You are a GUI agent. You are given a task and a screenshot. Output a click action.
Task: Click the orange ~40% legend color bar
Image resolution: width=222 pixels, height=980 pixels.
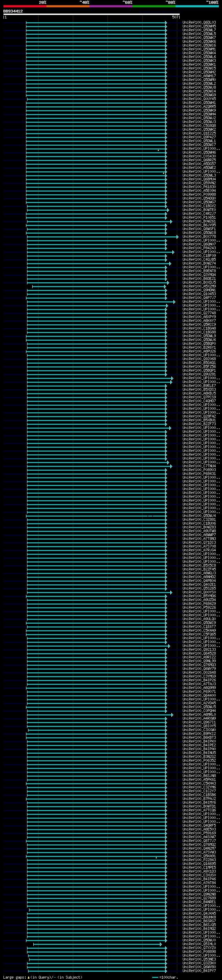point(68,6)
